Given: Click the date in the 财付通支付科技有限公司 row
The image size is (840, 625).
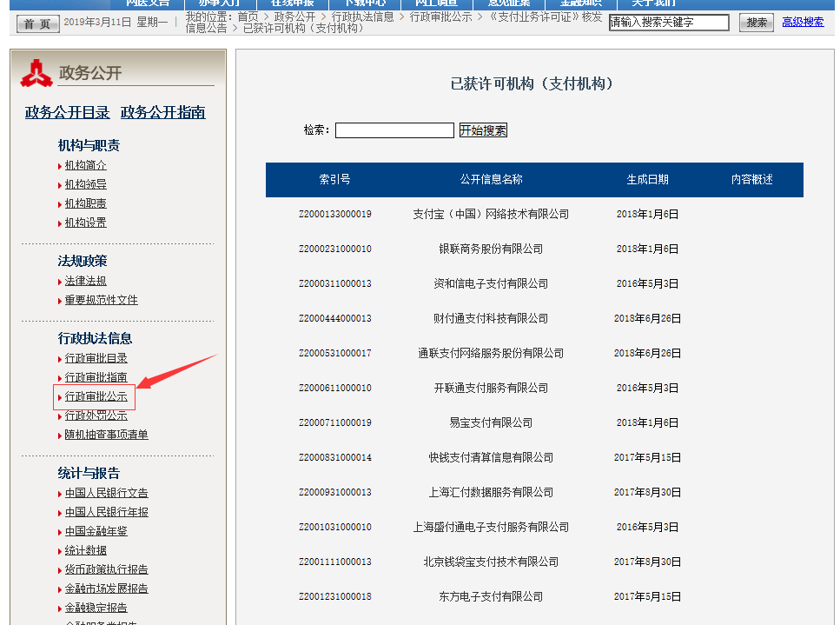Looking at the screenshot, I should tap(648, 319).
